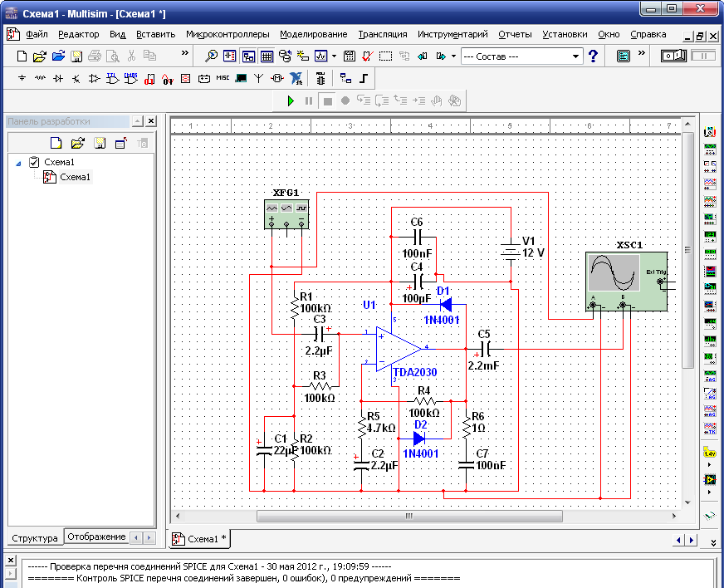
Task: Expand the forward annotate dropdown arrow
Action: (453, 56)
